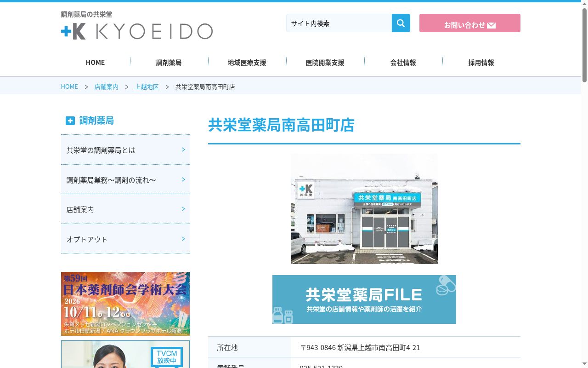Click the chevron on オプトアウト row
588x368 pixels.
click(x=183, y=239)
